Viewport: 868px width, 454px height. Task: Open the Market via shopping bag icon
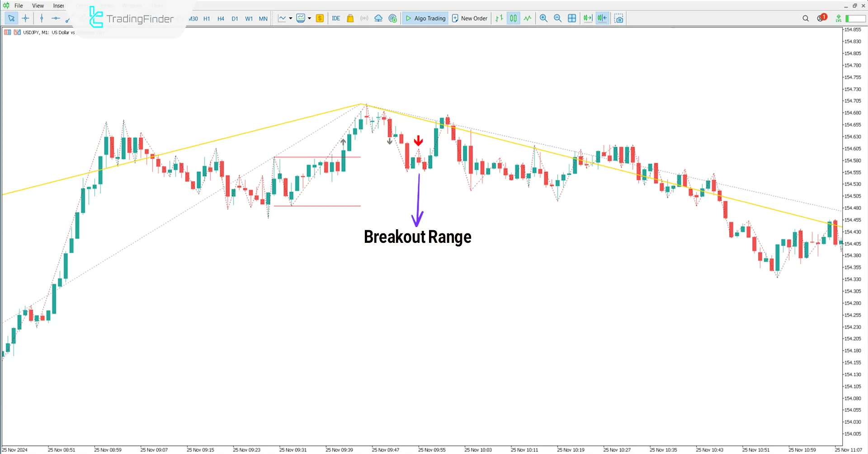click(350, 18)
